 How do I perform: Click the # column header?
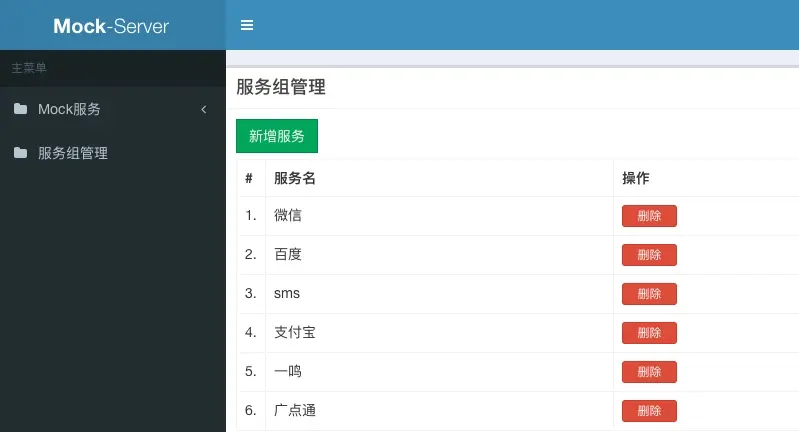249,178
